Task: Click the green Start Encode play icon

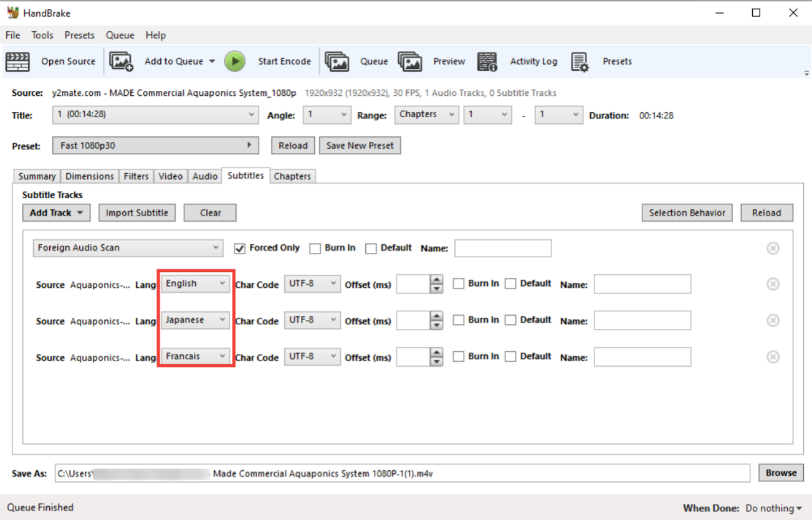Action: point(235,61)
